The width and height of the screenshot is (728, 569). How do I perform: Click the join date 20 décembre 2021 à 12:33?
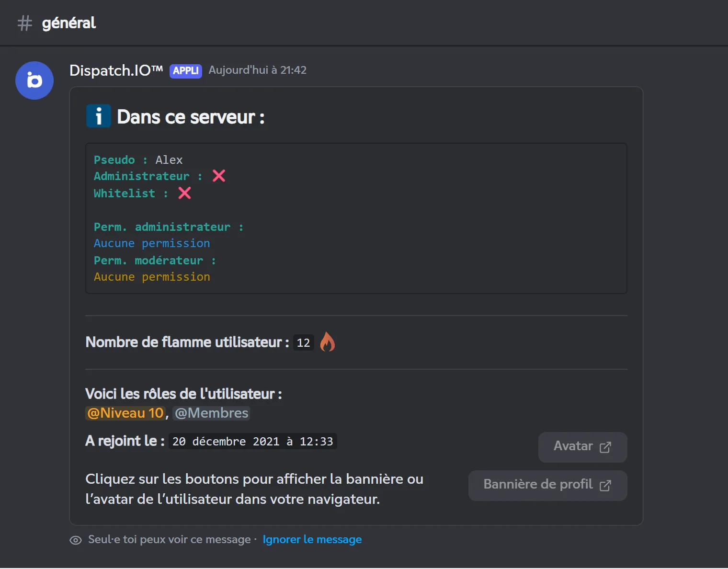coord(252,441)
